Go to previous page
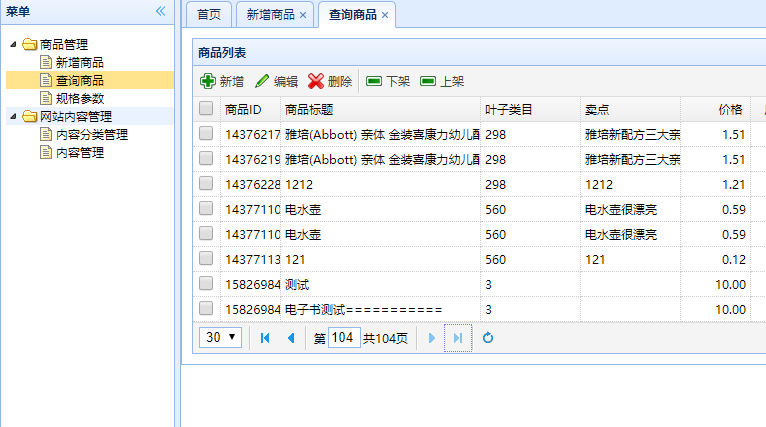Image resolution: width=766 pixels, height=427 pixels. (x=291, y=338)
